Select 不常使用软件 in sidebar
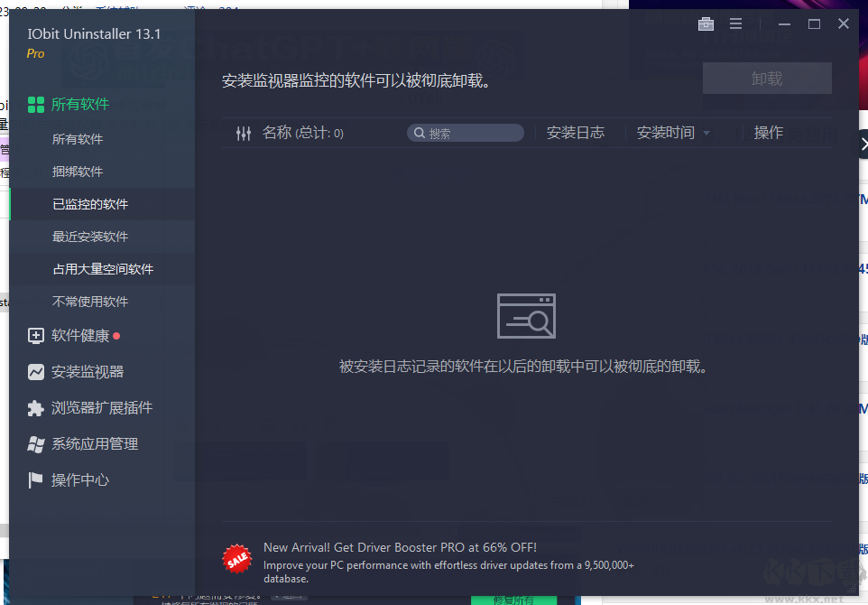The image size is (868, 605). click(x=90, y=302)
